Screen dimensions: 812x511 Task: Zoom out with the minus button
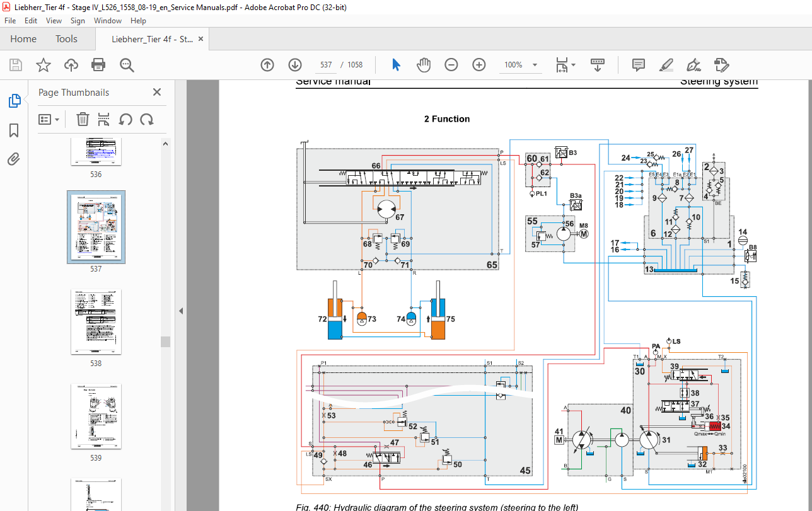[x=451, y=65]
